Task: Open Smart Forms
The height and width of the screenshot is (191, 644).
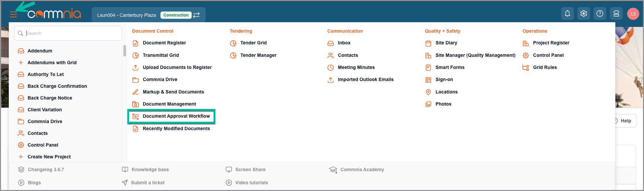Action: click(450, 67)
